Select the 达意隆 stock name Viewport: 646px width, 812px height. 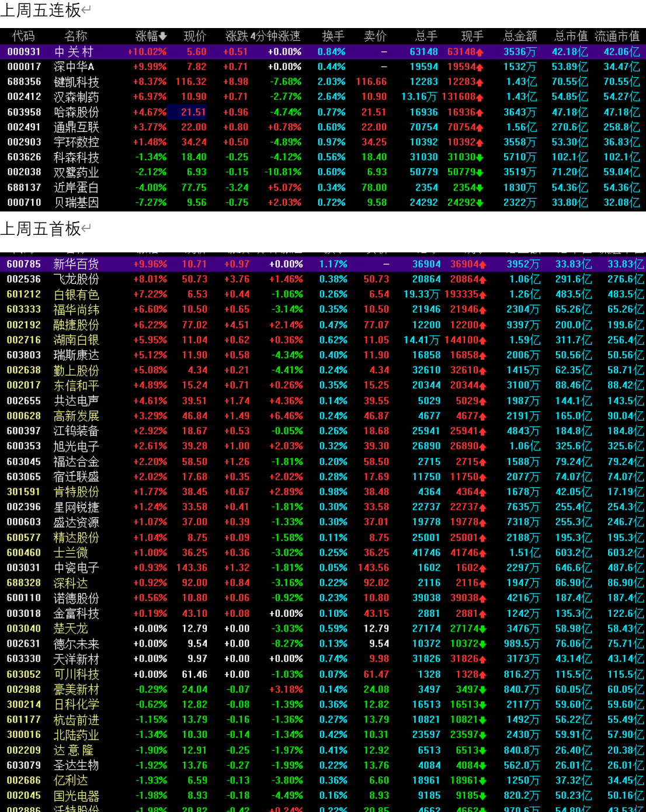[x=74, y=750]
